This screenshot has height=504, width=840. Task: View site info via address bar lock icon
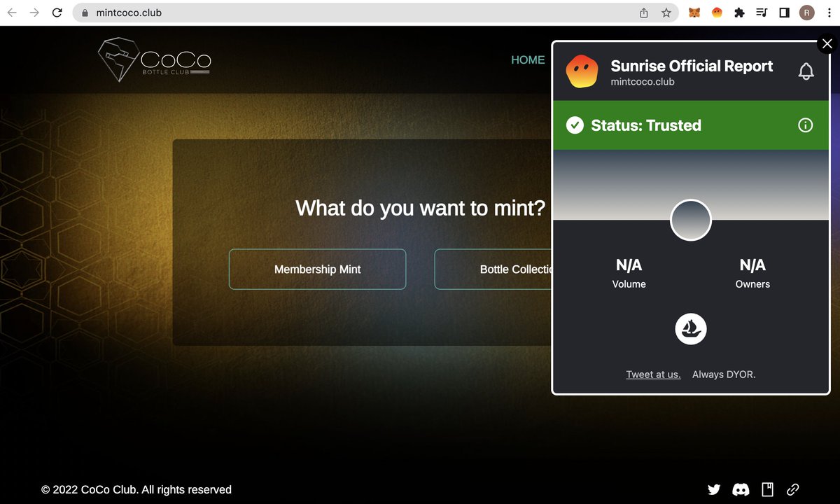(85, 13)
